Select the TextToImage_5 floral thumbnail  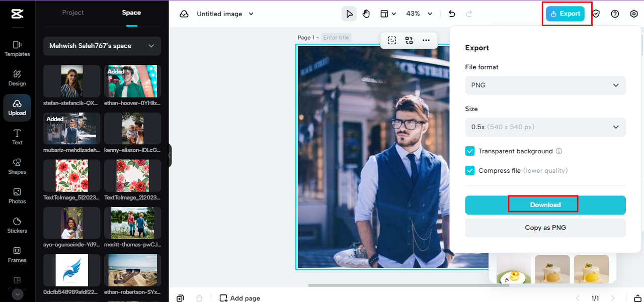pos(72,176)
